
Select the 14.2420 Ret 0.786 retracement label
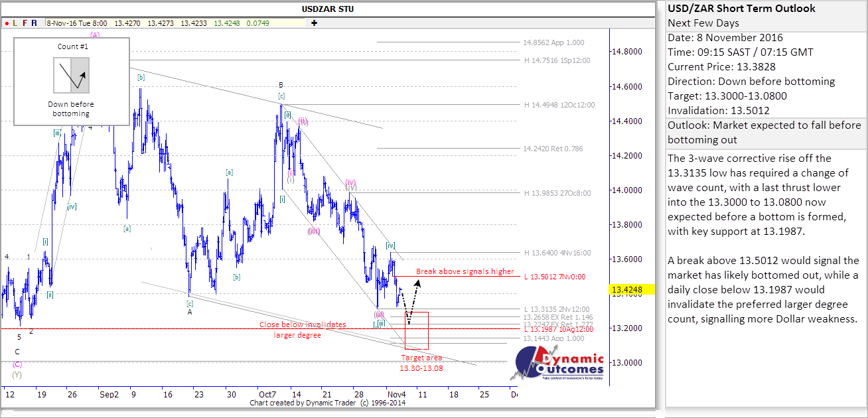tap(553, 149)
